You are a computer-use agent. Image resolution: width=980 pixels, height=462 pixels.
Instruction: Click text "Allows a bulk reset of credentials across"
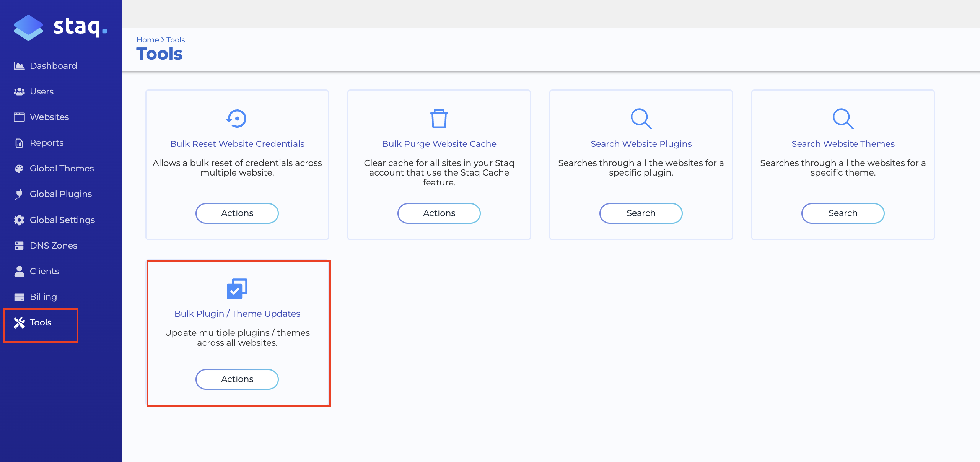point(237,163)
